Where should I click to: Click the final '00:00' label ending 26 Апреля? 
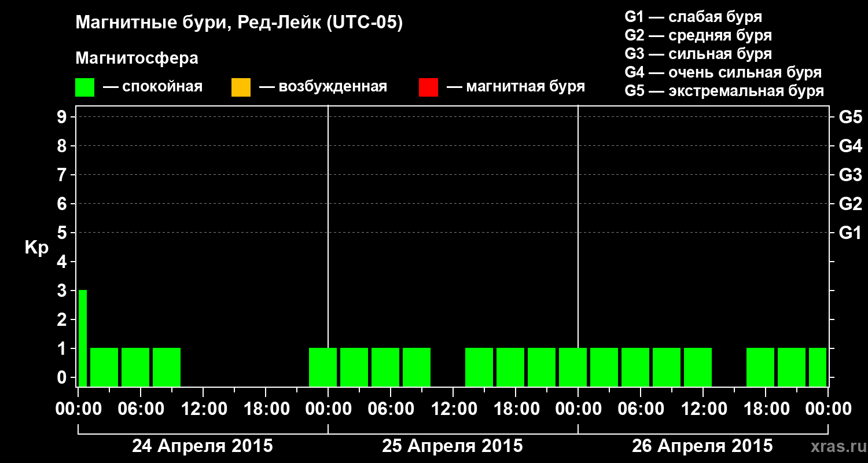tap(828, 409)
